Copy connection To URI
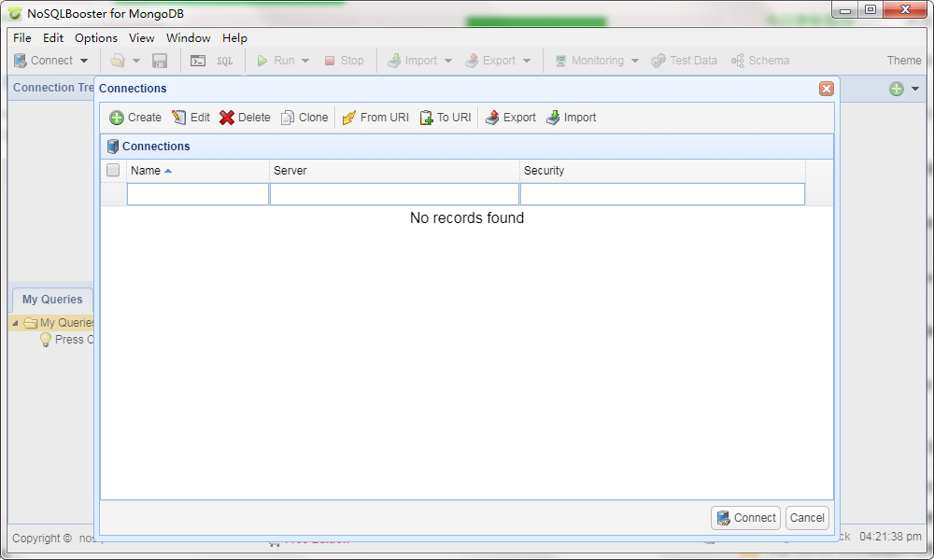Image resolution: width=934 pixels, height=560 pixels. (x=446, y=118)
